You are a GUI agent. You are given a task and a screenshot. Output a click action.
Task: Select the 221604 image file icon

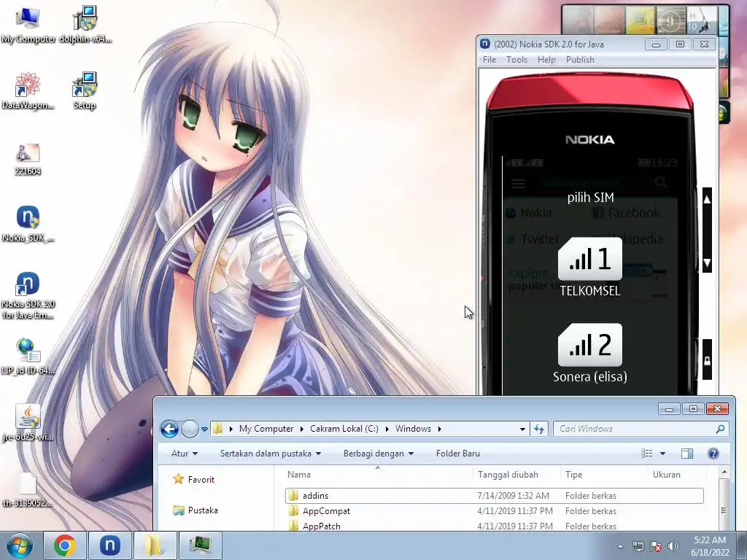pos(28,159)
